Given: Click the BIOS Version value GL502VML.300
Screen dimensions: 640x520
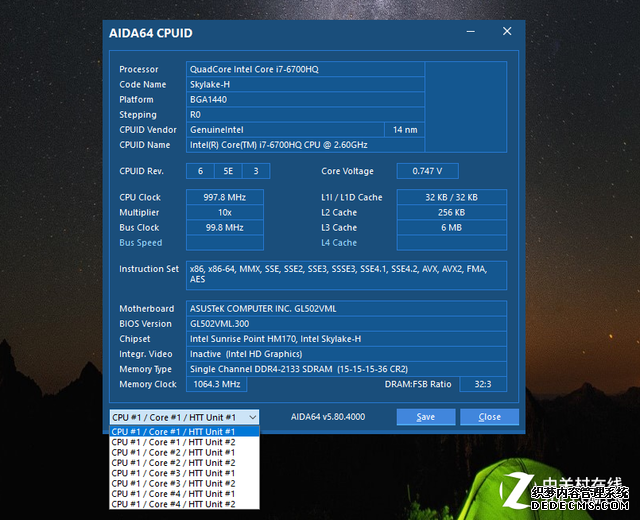Looking at the screenshot, I should [347, 324].
